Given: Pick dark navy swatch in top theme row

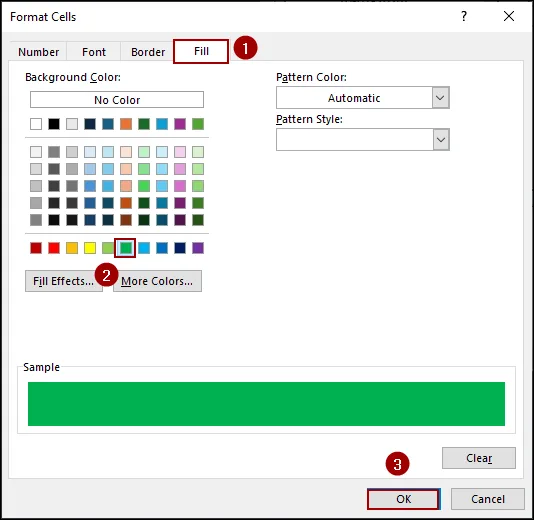Looking at the screenshot, I should pyautogui.click(x=90, y=124).
